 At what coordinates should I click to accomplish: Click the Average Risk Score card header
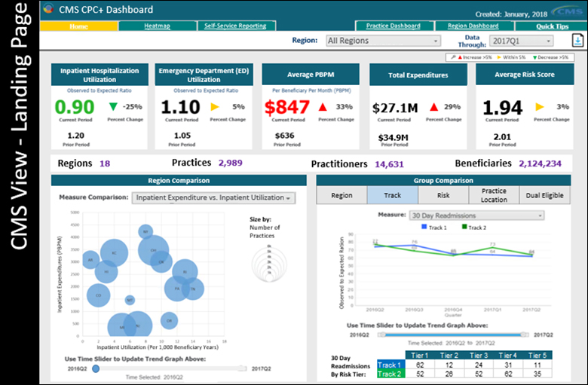click(525, 75)
